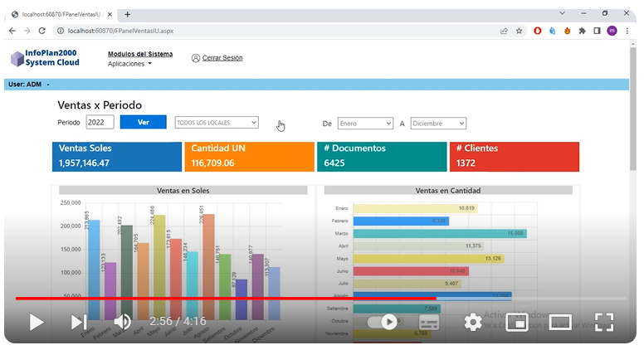Click the Marzo bar labeled 15,080
The image size is (644, 350).
coord(440,233)
